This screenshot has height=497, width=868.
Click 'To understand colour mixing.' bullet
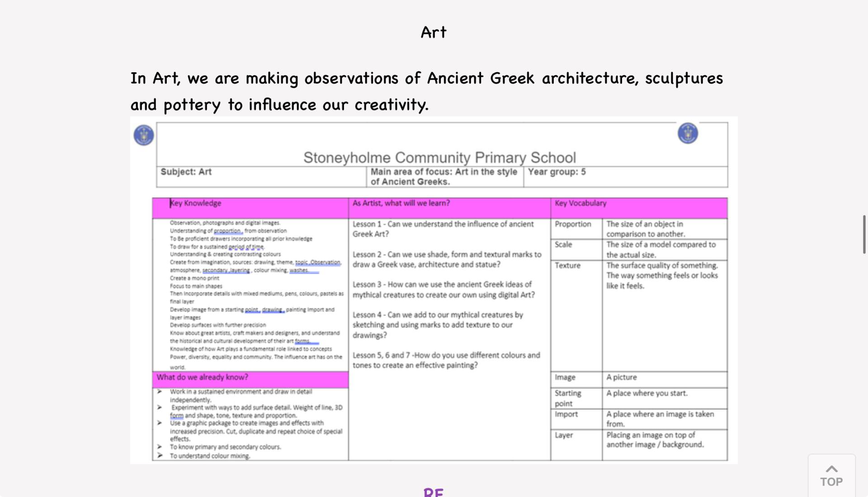210,456
